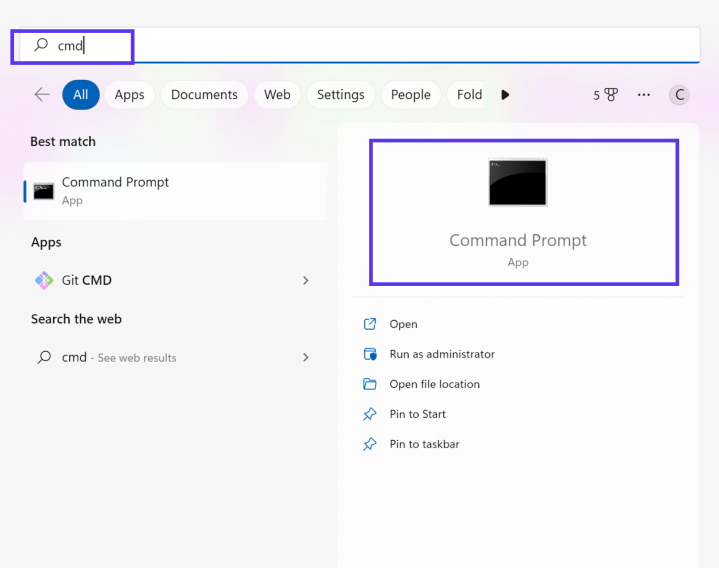719x568 pixels.
Task: Expand the cmd web results chevron
Action: [305, 357]
